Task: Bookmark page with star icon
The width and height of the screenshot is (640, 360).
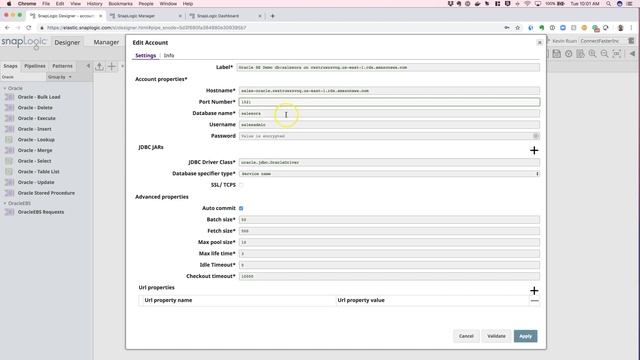Action: pos(518,28)
